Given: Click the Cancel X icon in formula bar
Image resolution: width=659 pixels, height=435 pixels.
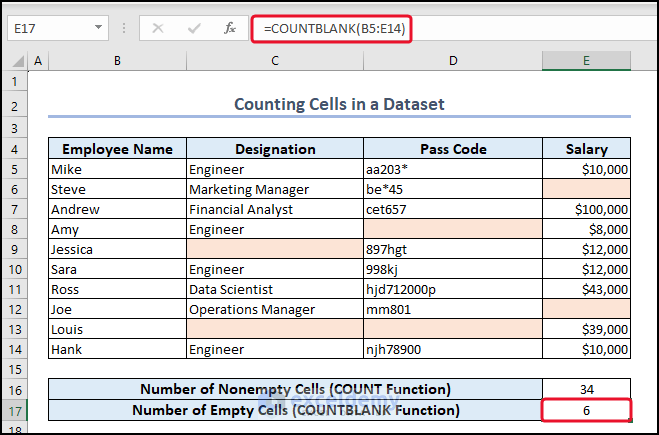Looking at the screenshot, I should click(x=157, y=28).
